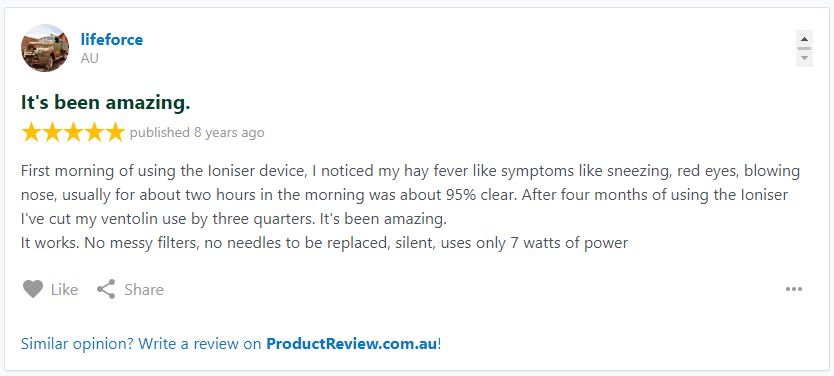This screenshot has height=376, width=834.
Task: Open the bold ProductReview.com.au link
Action: (352, 344)
